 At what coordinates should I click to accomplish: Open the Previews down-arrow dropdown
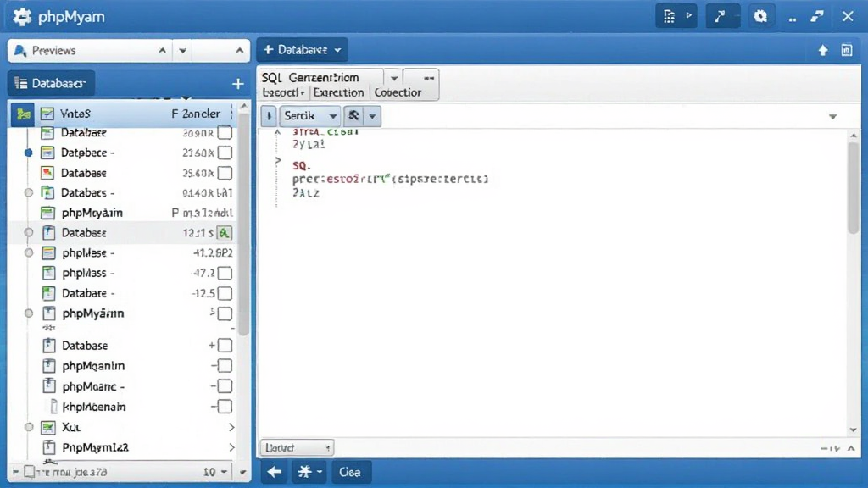tap(183, 51)
